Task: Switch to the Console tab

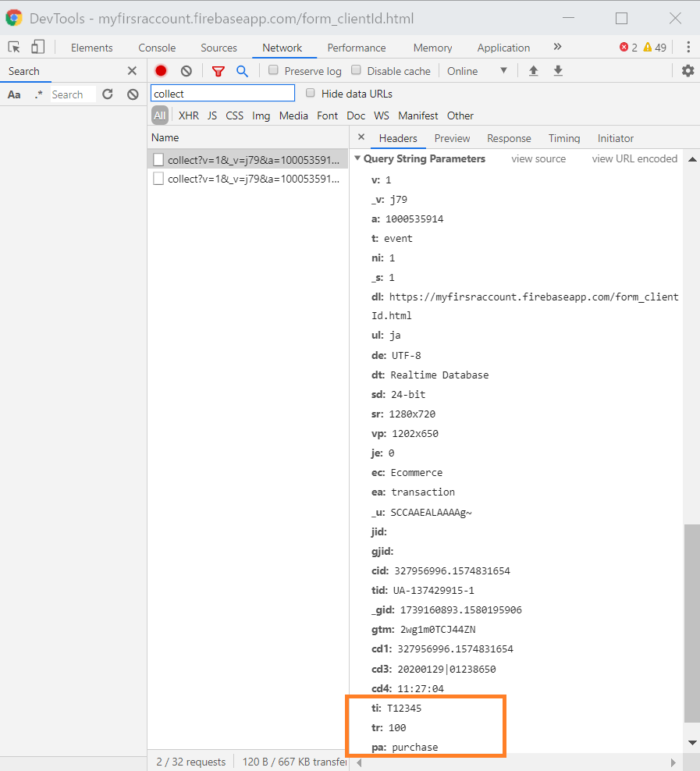Action: tap(157, 48)
